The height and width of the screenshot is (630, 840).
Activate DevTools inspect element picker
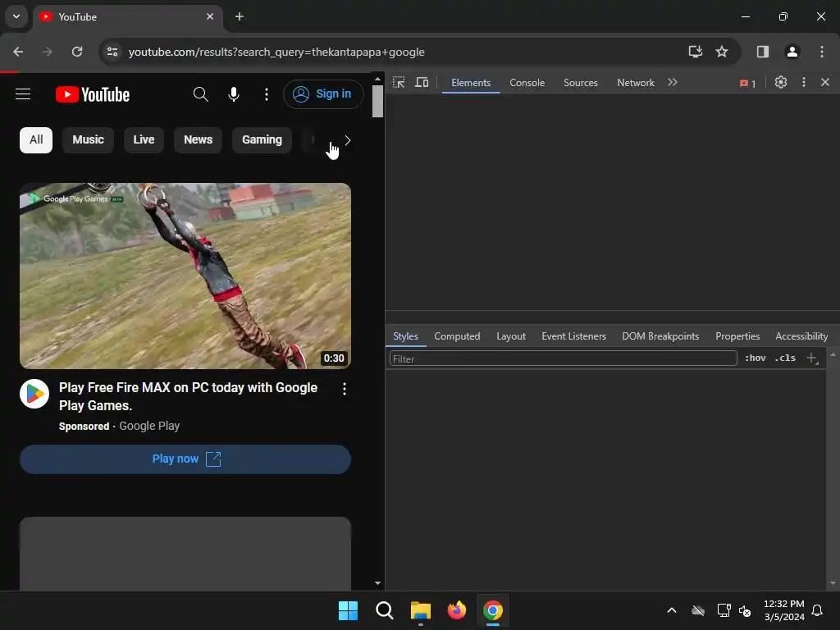pyautogui.click(x=399, y=83)
